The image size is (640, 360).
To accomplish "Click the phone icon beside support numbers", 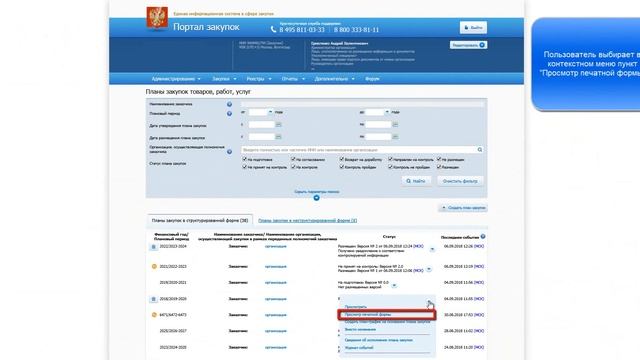I will [x=273, y=29].
